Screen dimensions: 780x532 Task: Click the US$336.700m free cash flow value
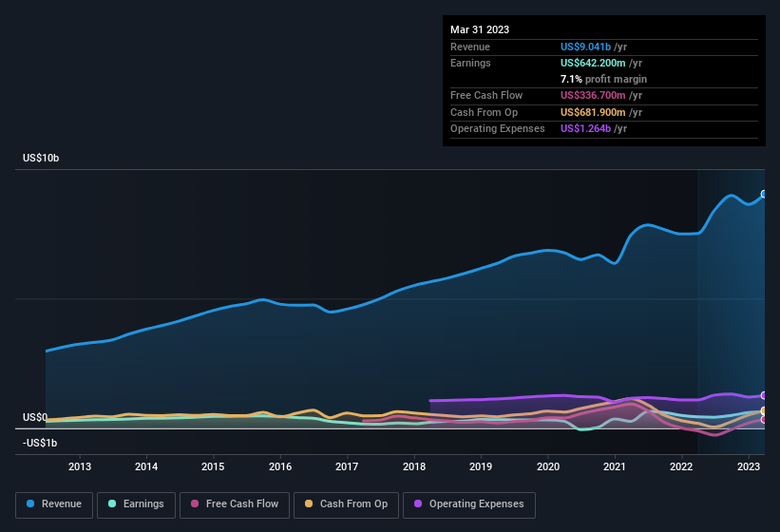coord(593,95)
